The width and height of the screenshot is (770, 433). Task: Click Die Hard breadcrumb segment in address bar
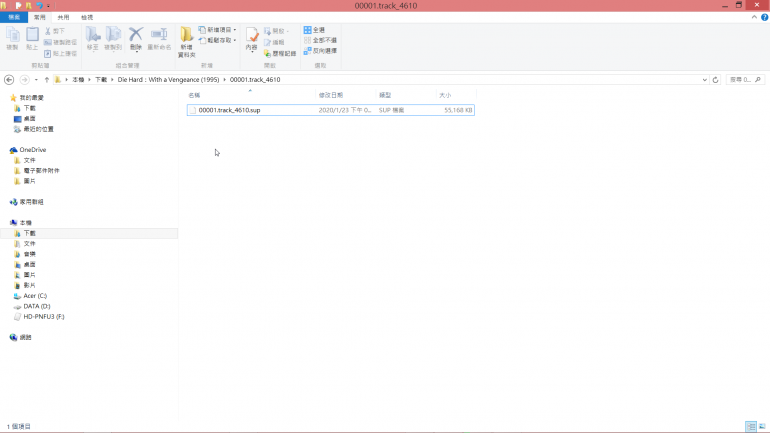pos(168,80)
